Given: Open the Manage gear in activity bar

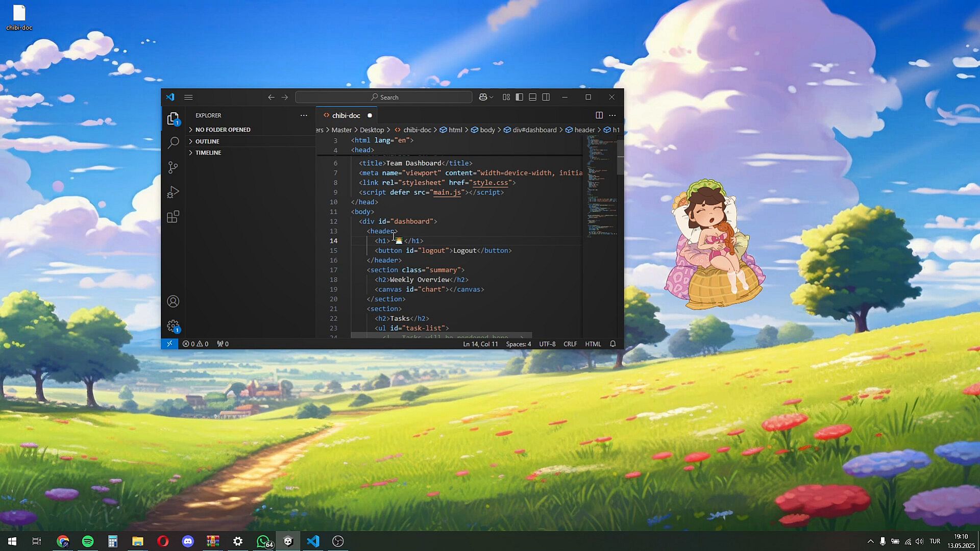Looking at the screenshot, I should point(173,326).
